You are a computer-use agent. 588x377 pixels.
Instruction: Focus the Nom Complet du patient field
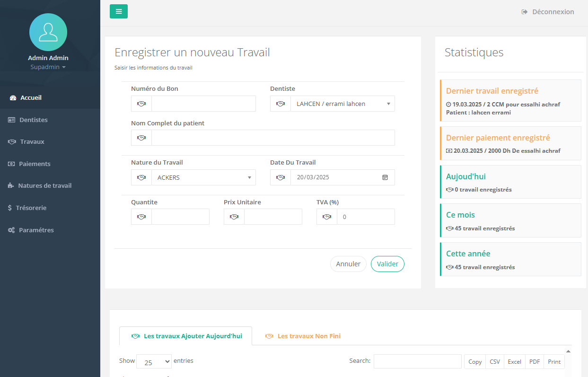[272, 138]
